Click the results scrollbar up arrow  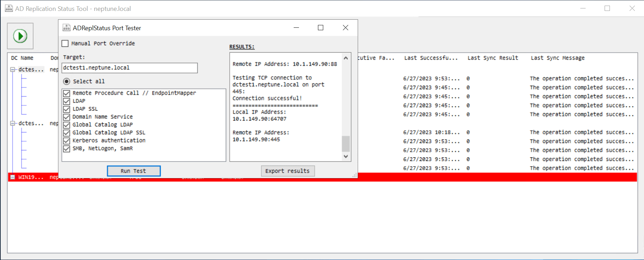coord(346,58)
